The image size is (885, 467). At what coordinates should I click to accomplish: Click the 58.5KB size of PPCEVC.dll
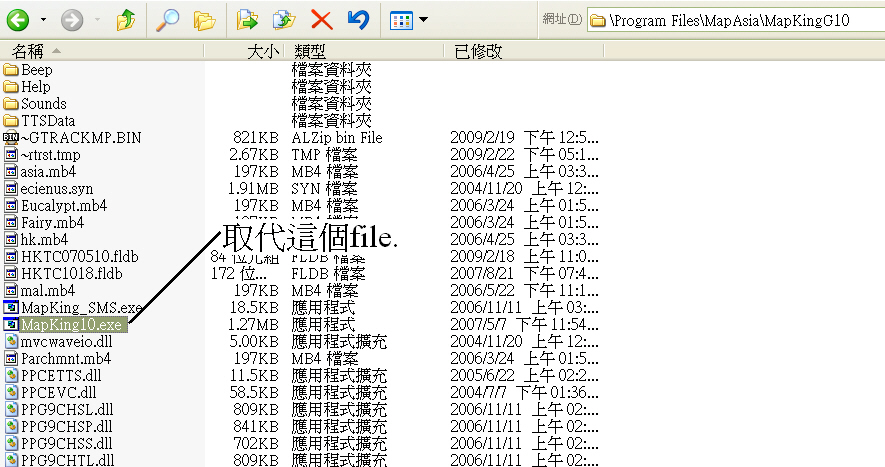[254, 392]
